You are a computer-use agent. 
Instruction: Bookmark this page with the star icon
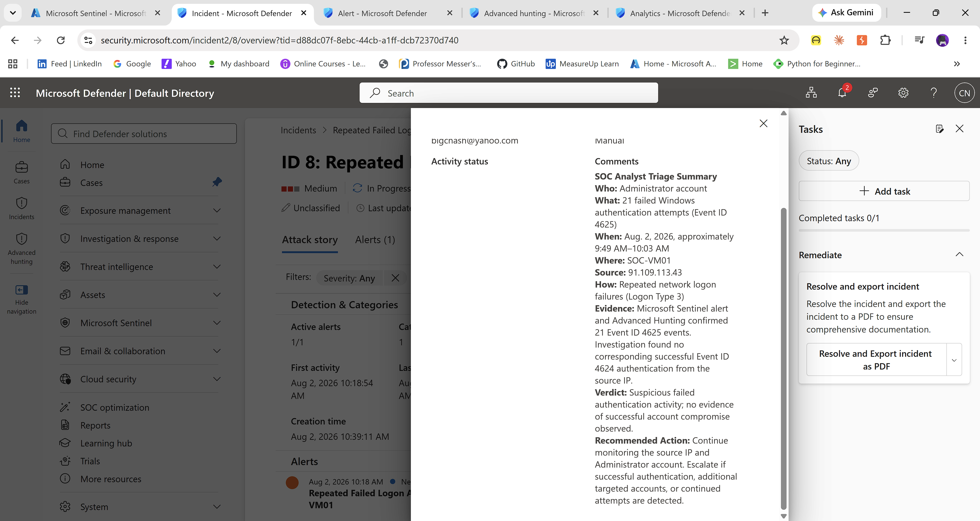784,40
